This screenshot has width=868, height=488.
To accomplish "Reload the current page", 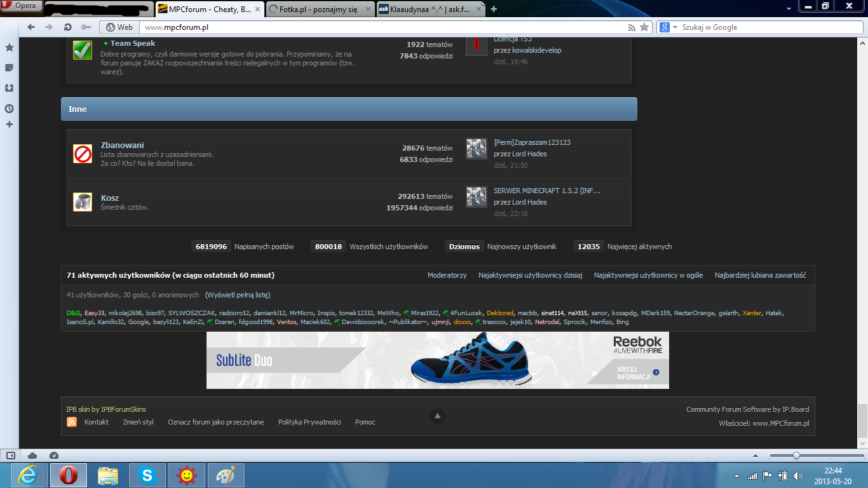I will click(67, 27).
